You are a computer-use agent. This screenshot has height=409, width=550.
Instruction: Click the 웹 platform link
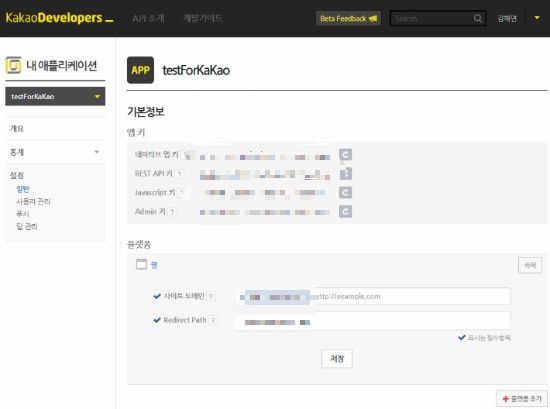(x=154, y=265)
